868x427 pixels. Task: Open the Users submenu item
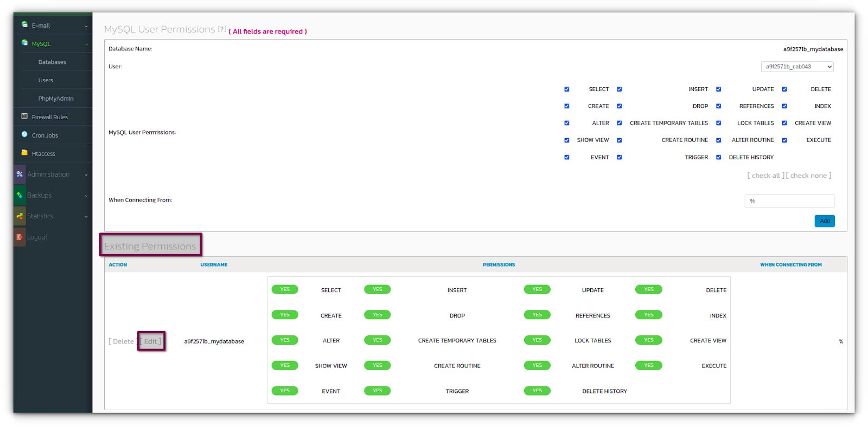coord(46,80)
